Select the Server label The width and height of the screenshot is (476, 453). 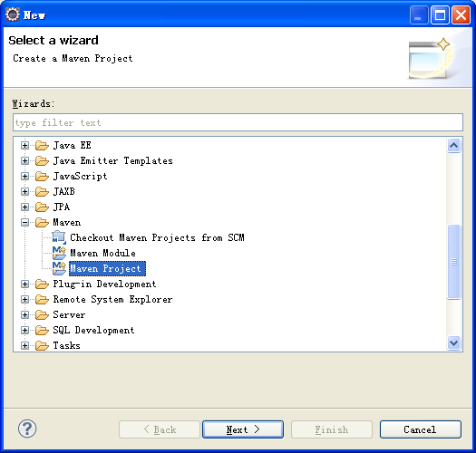[x=69, y=315]
